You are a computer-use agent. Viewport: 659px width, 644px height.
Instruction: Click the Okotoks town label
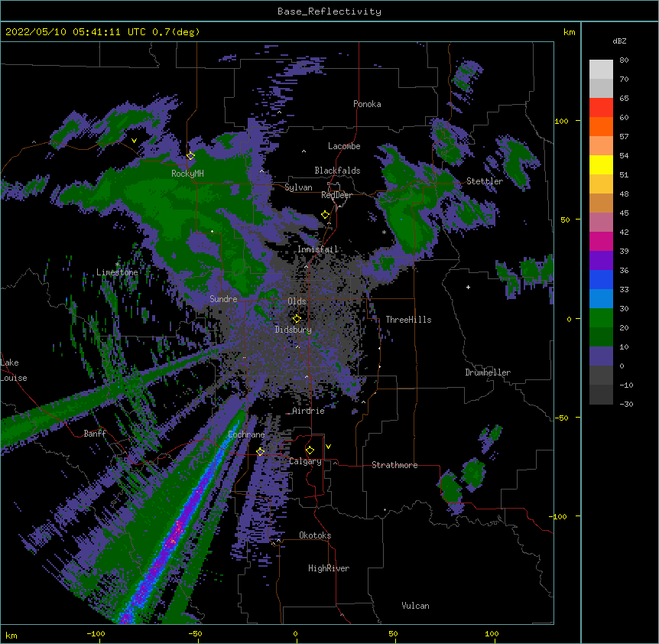tap(315, 535)
